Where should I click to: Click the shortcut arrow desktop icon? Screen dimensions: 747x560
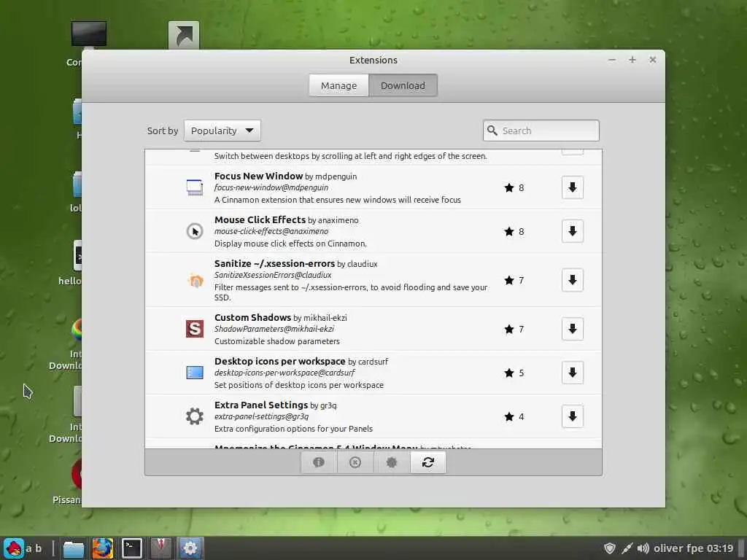pos(184,35)
